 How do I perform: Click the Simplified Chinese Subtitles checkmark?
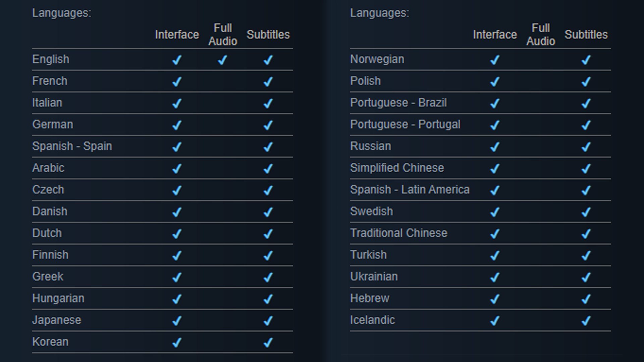point(586,168)
